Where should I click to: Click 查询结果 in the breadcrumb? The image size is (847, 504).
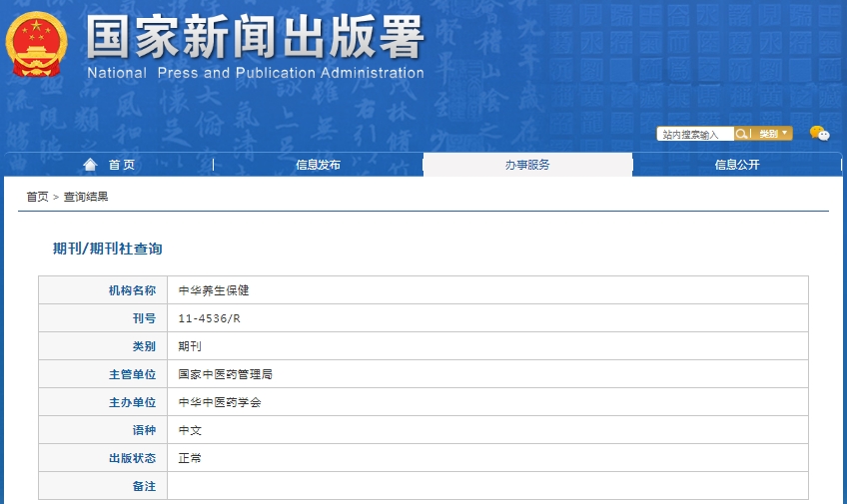click(x=86, y=197)
